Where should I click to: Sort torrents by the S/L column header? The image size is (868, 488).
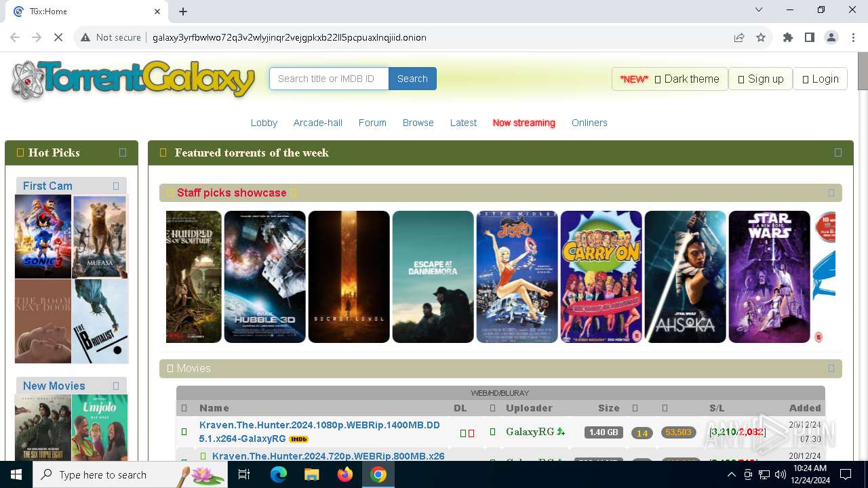click(x=717, y=408)
